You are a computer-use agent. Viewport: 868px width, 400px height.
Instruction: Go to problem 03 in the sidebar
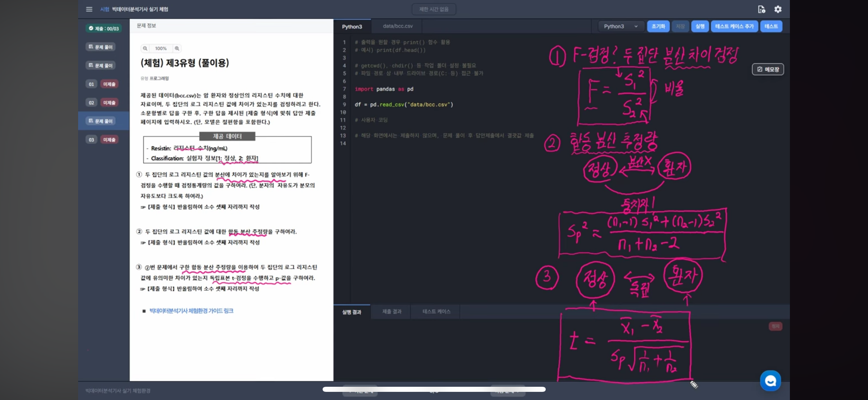pos(91,139)
